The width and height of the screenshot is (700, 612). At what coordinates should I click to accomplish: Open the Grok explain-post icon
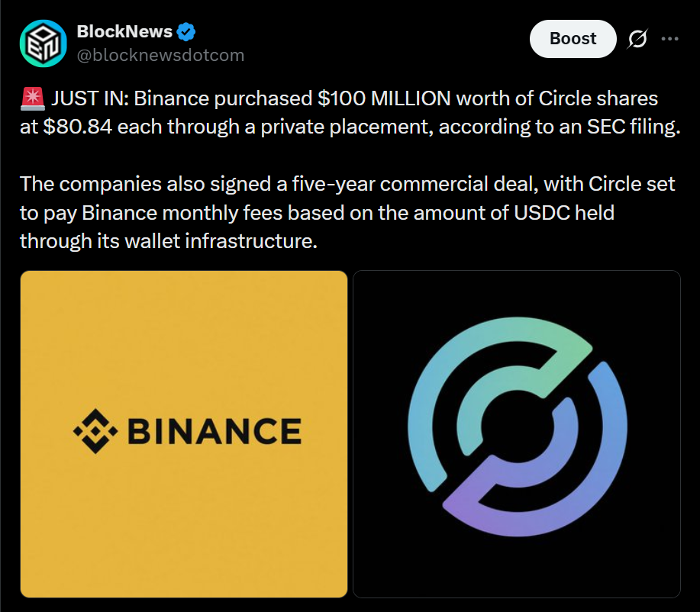(637, 39)
